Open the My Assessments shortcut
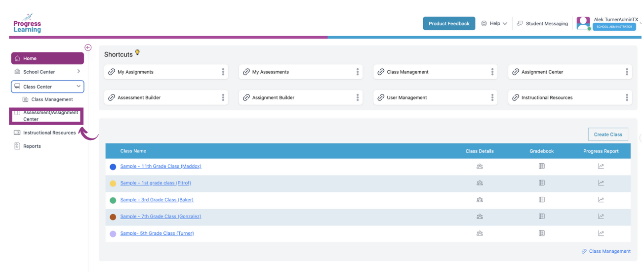This screenshot has width=644, height=272. (x=301, y=72)
